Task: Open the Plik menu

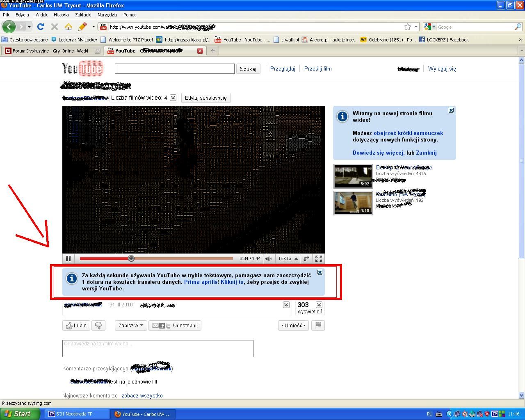Action: pos(6,15)
